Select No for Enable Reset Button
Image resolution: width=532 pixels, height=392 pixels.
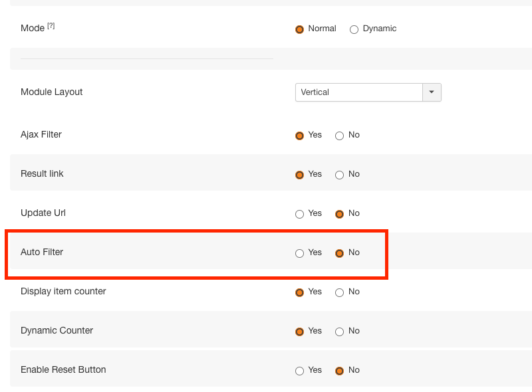point(339,371)
